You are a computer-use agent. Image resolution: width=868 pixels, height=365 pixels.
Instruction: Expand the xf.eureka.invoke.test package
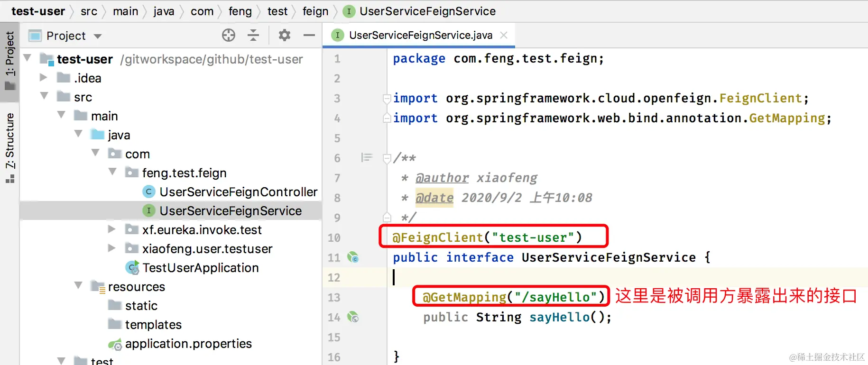(x=112, y=229)
